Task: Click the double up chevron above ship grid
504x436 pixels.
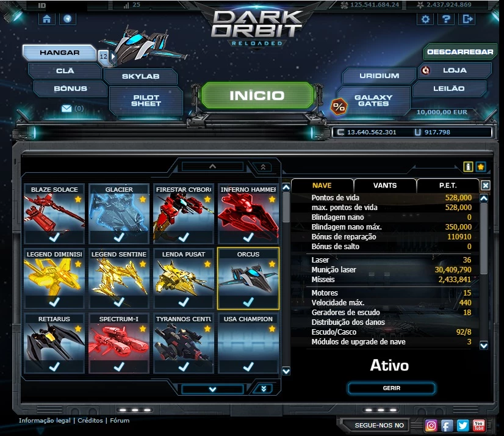Action: (263, 167)
